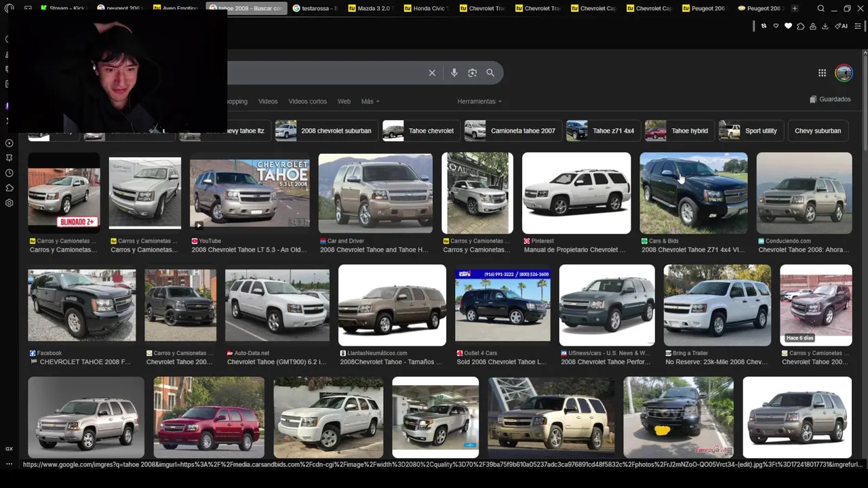Open GX Corner icon in sidebar
This screenshot has height=488, width=868.
coord(9,449)
